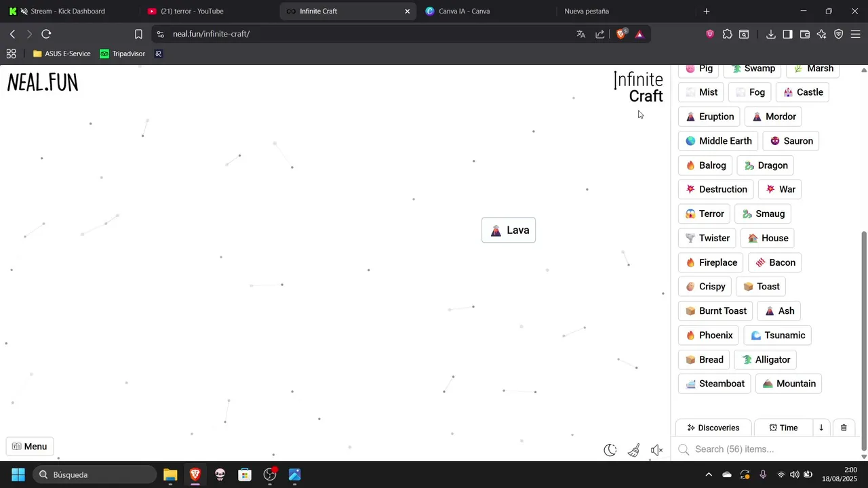This screenshot has height=488, width=868.
Task: Open the translate page icon
Action: click(x=580, y=34)
